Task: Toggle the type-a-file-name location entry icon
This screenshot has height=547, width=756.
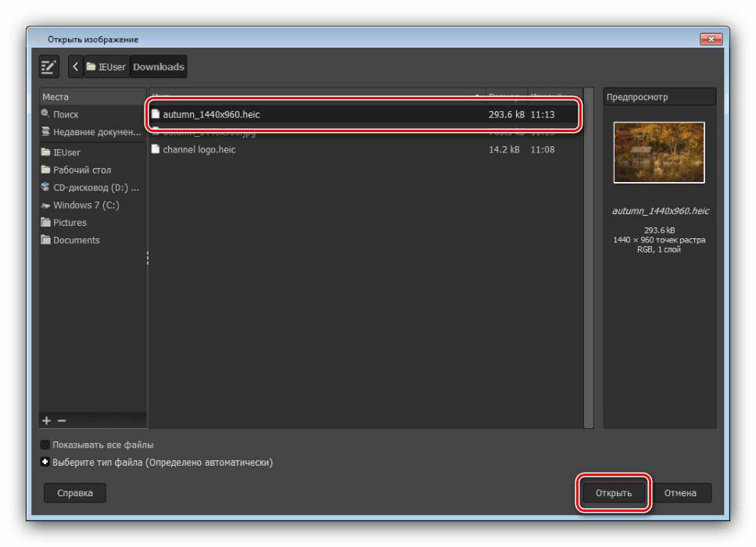Action: coord(48,66)
